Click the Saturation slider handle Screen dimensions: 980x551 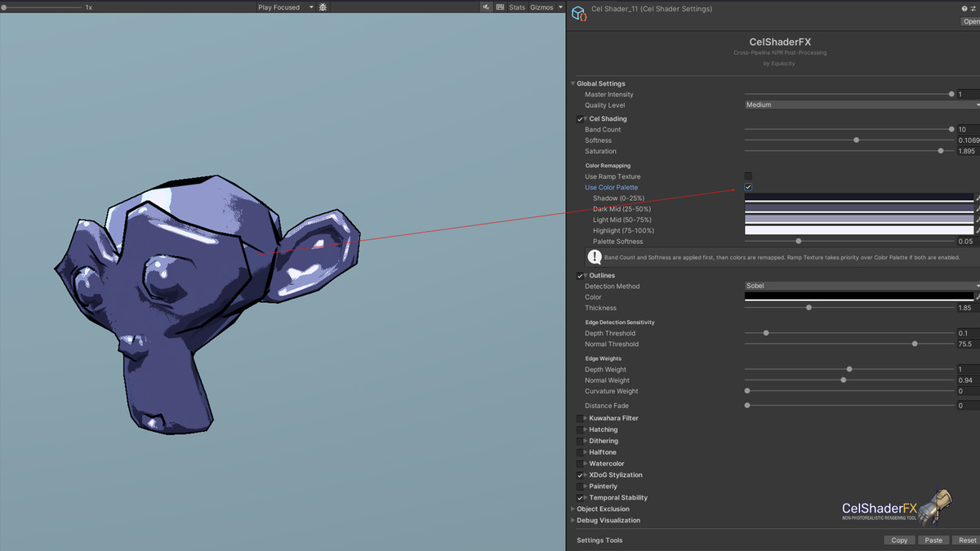(941, 151)
